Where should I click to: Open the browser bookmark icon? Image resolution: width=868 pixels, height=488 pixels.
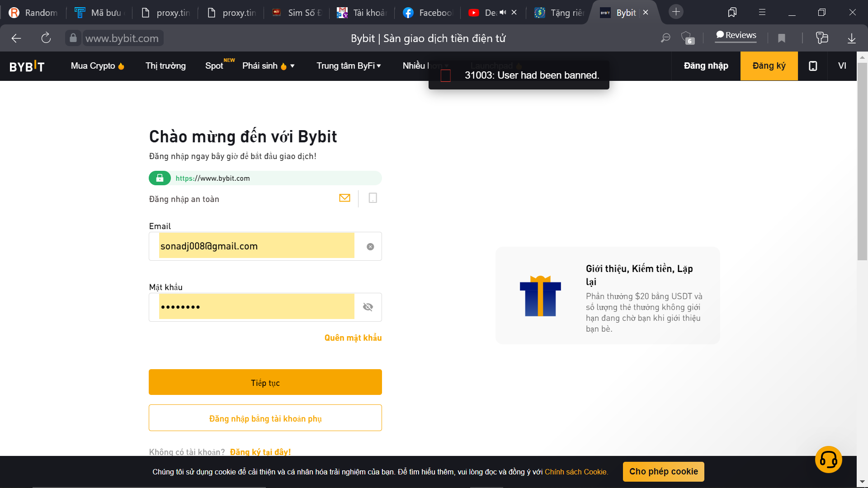tap(781, 38)
